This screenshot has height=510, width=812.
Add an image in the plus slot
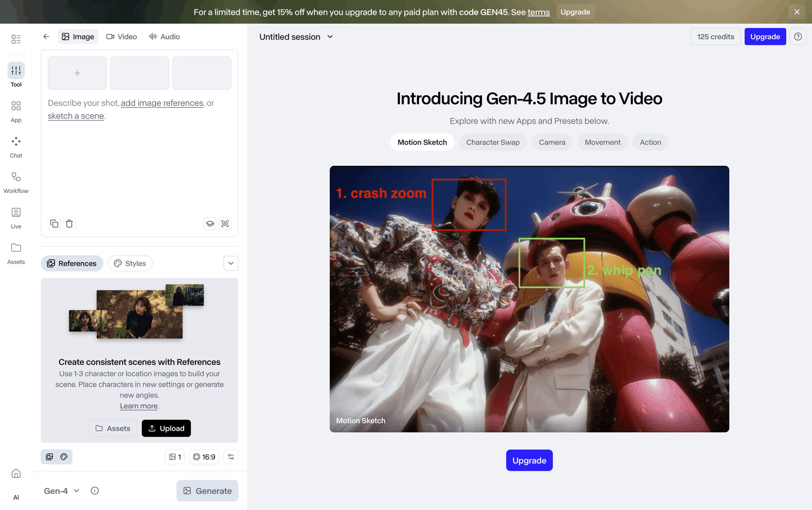click(77, 73)
